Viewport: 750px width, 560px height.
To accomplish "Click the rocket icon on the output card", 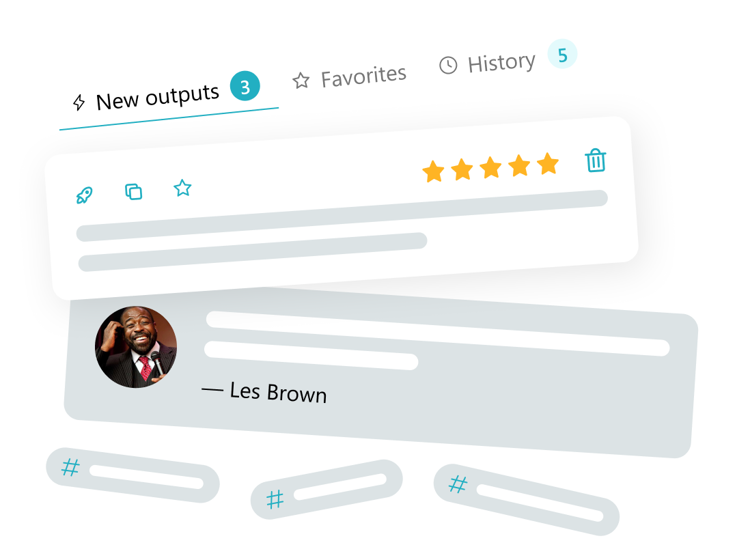I will pos(84,195).
